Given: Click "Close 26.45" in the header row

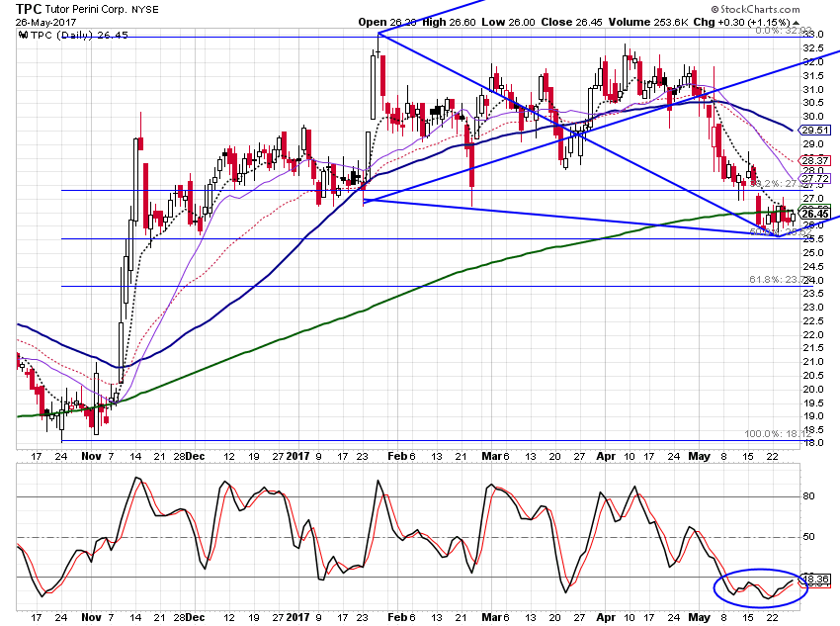Looking at the screenshot, I should pos(571,23).
